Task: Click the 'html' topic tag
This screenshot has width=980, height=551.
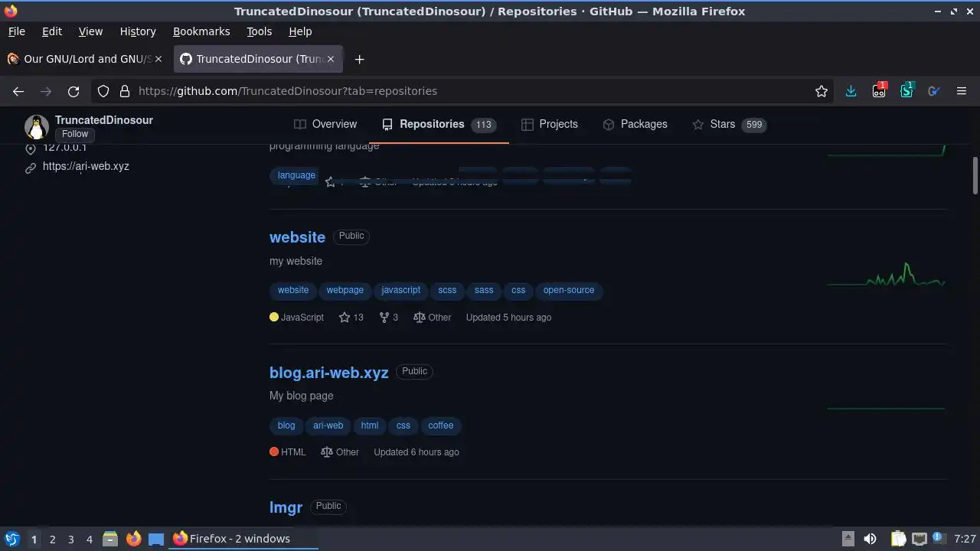Action: (x=370, y=425)
